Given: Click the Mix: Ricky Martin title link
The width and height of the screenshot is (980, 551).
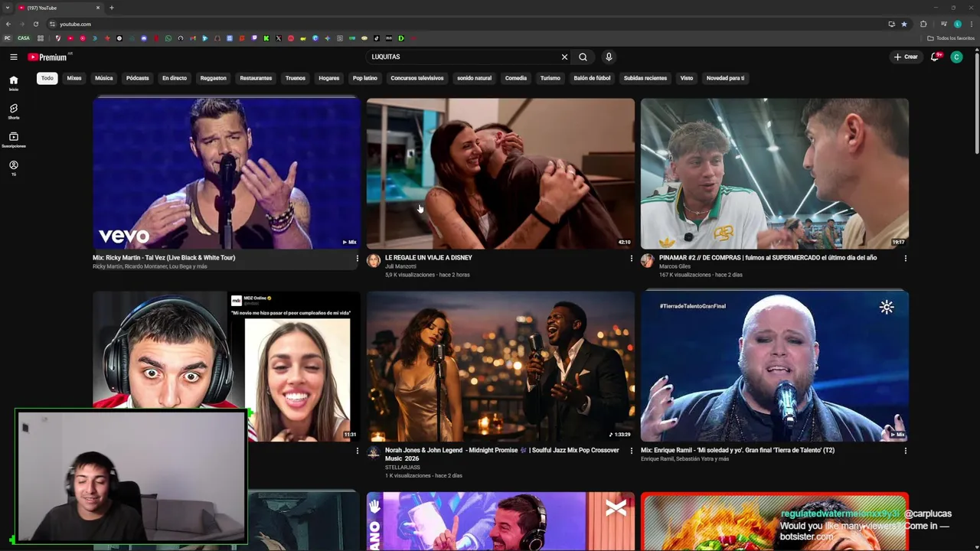Looking at the screenshot, I should point(164,258).
